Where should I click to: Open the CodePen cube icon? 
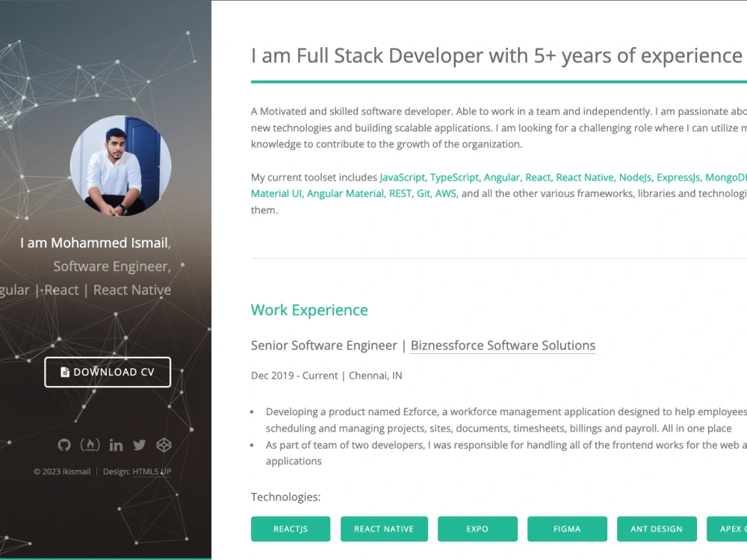coord(164,445)
